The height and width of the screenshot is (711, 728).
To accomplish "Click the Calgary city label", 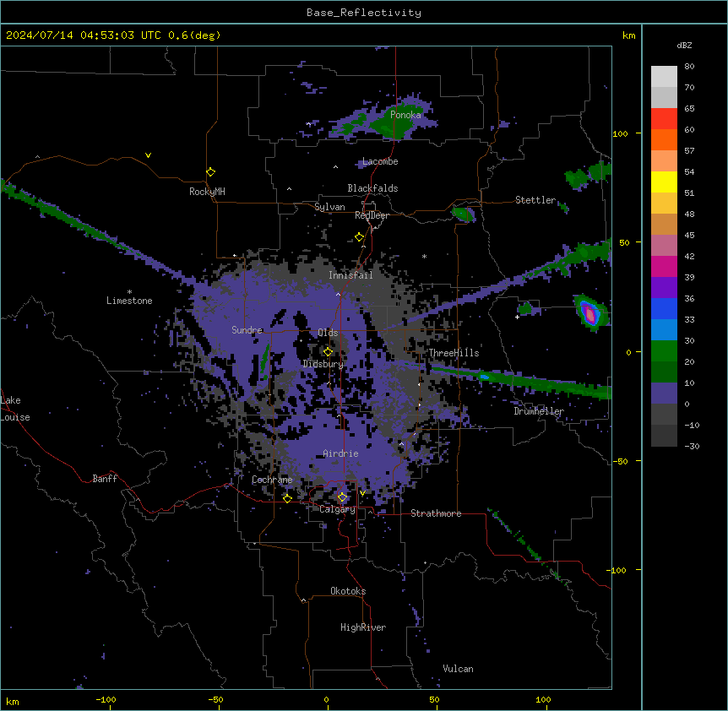I will point(338,509).
